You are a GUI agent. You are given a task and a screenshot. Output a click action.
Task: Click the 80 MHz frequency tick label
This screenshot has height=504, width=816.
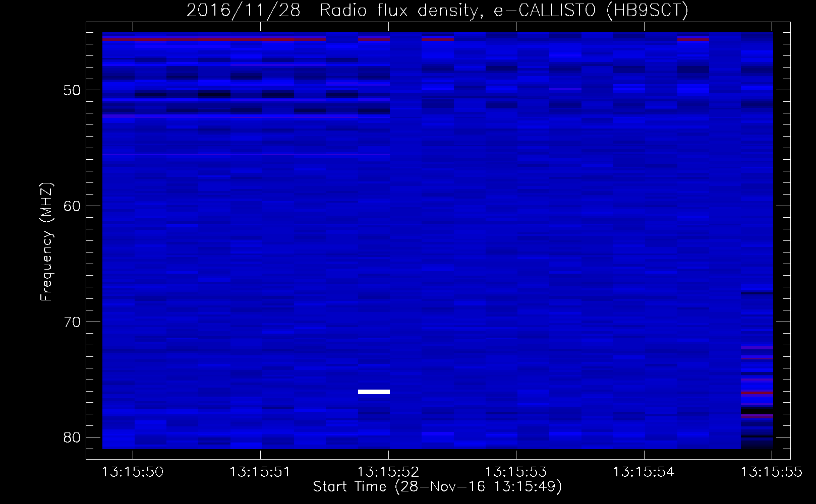(x=72, y=437)
